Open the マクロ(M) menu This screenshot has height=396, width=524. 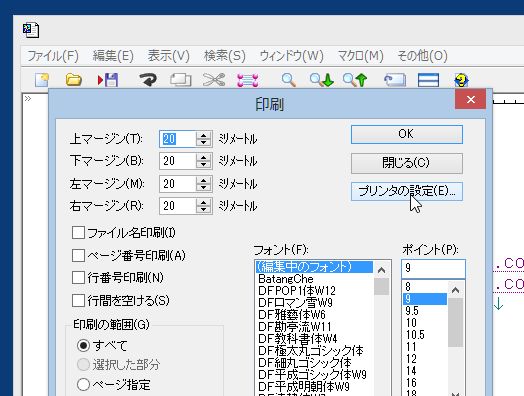[360, 56]
